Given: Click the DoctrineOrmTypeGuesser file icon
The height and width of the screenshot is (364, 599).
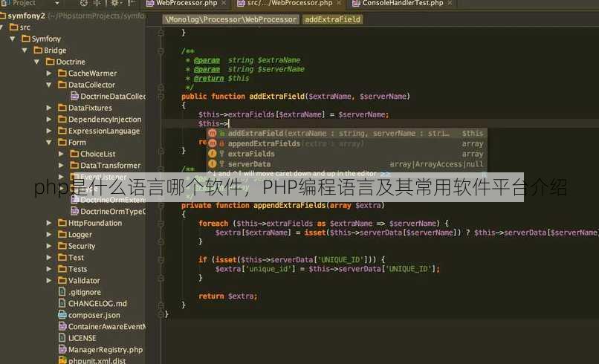Looking at the screenshot, I should [x=75, y=211].
